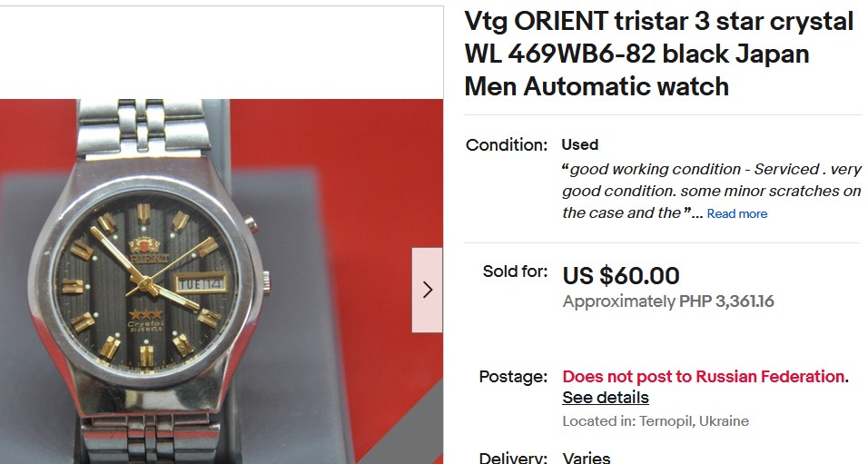
Task: Click the Orient crest logo on the dial
Action: click(145, 245)
